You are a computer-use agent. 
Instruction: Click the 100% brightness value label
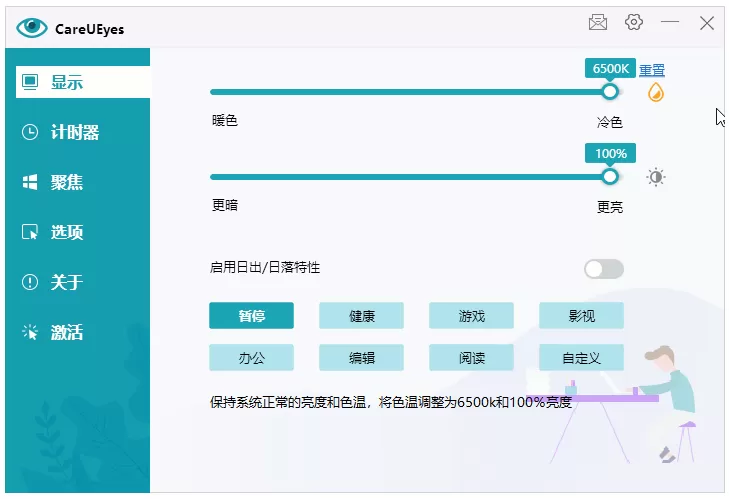point(610,153)
